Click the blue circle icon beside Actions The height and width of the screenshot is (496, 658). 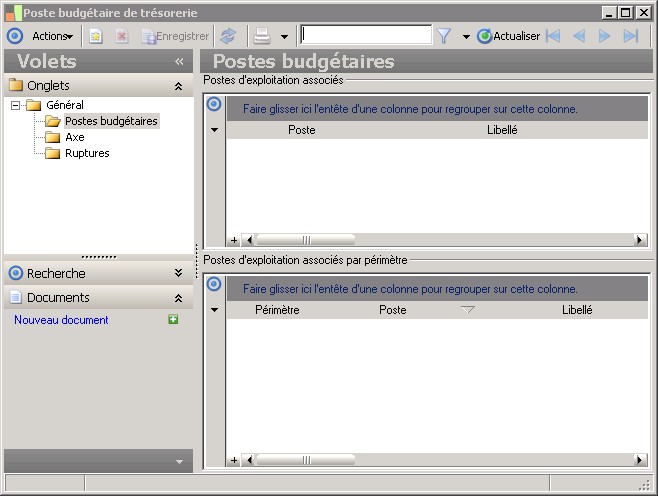pyautogui.click(x=15, y=36)
